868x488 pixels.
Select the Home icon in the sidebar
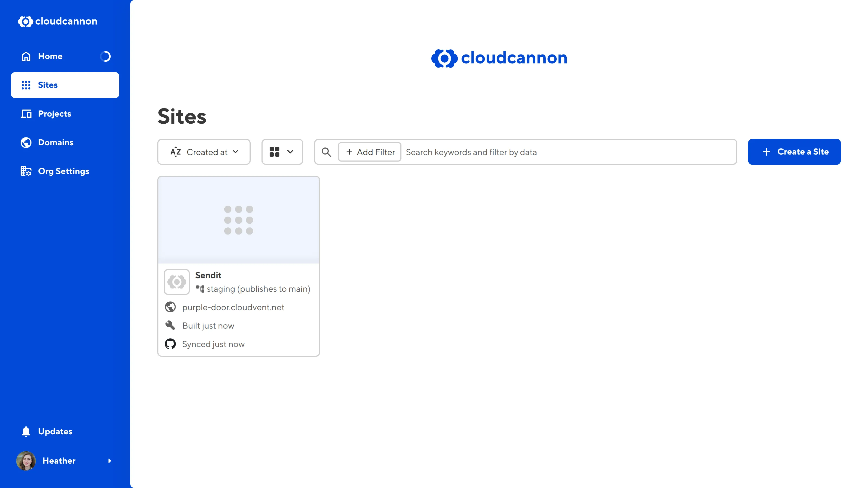tap(25, 56)
